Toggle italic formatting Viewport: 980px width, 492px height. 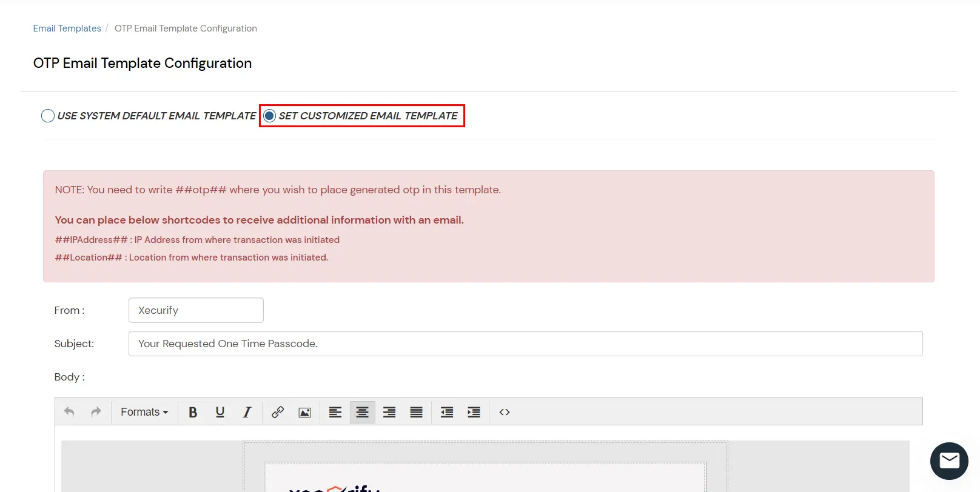pos(247,412)
